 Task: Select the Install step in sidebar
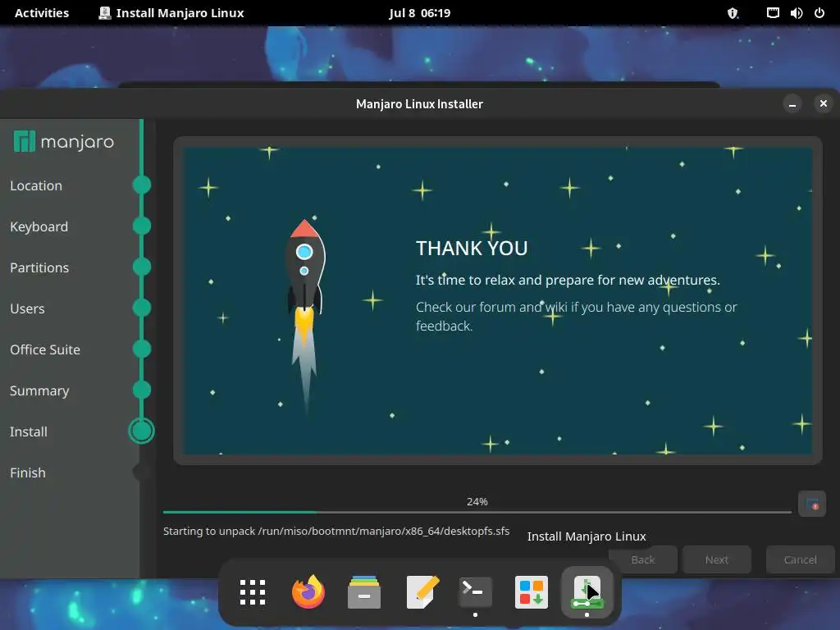tap(29, 431)
